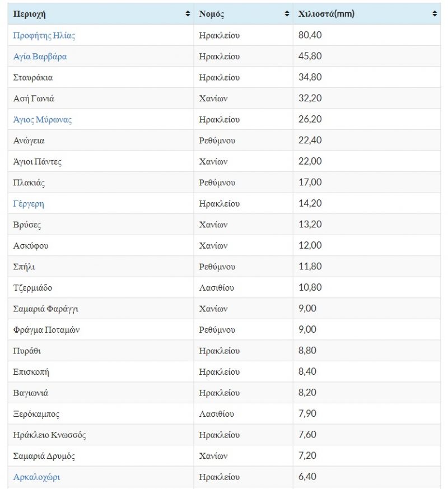
Task: Select the Τζερμιάδο row name
Action: [x=32, y=288]
